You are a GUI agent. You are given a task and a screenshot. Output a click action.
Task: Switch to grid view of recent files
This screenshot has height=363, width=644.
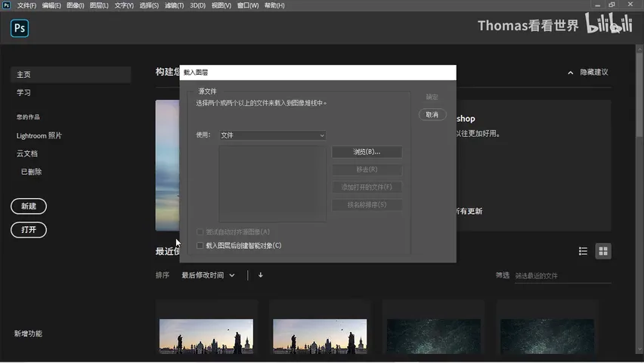coord(603,251)
